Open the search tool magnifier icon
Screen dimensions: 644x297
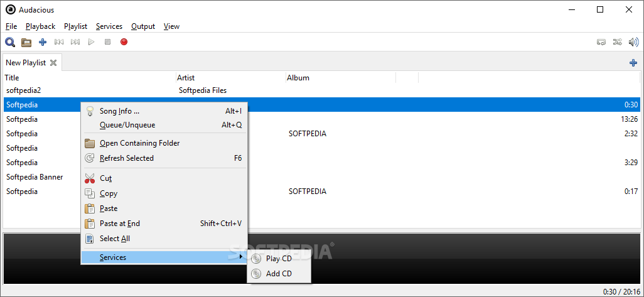point(10,42)
